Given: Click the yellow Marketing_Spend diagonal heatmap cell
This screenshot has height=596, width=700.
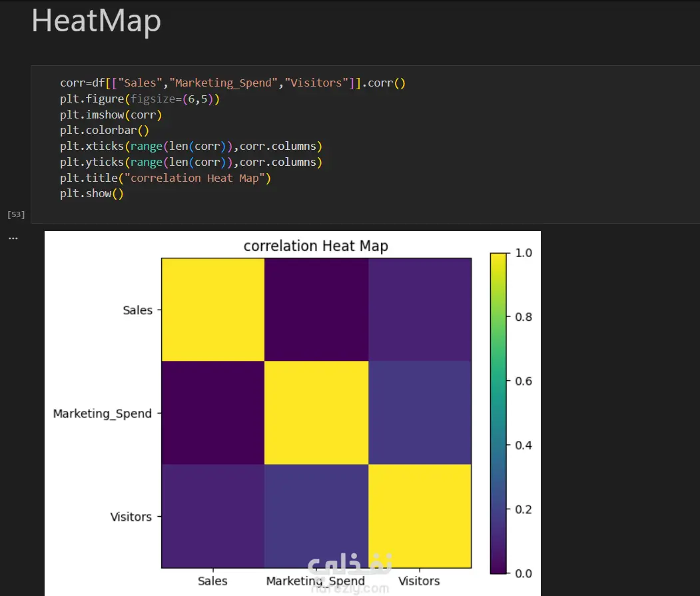Looking at the screenshot, I should [316, 413].
